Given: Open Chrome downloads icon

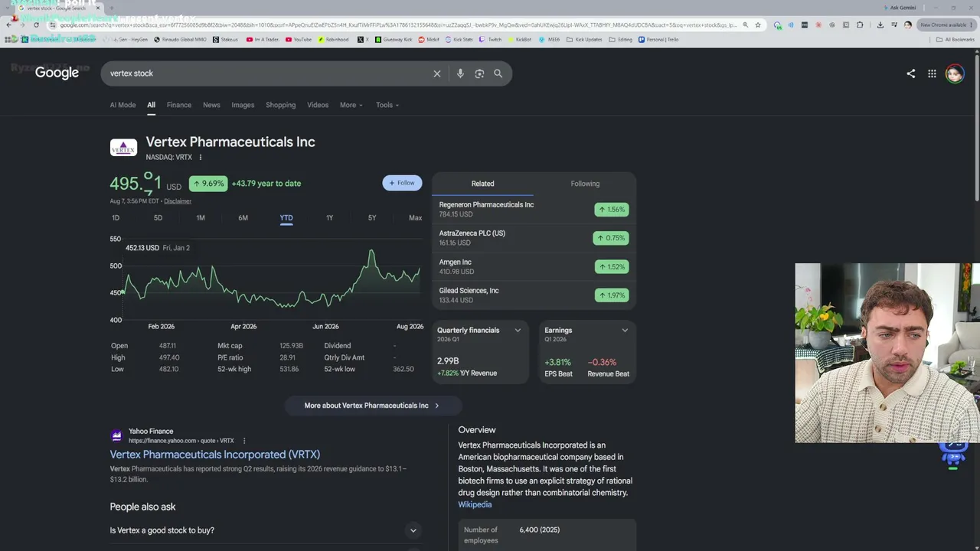Looking at the screenshot, I should click(x=880, y=24).
